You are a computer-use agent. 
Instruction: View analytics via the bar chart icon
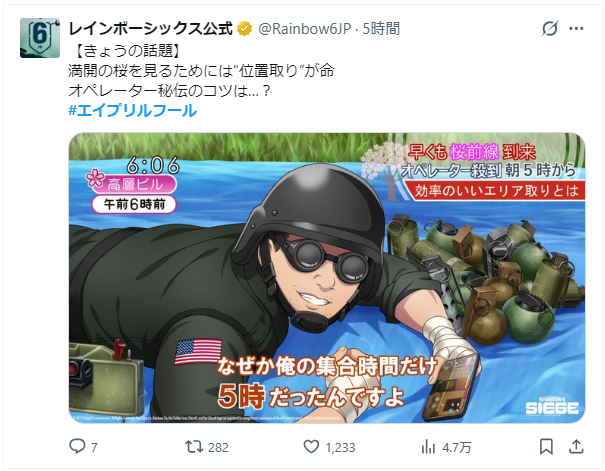pos(428,447)
